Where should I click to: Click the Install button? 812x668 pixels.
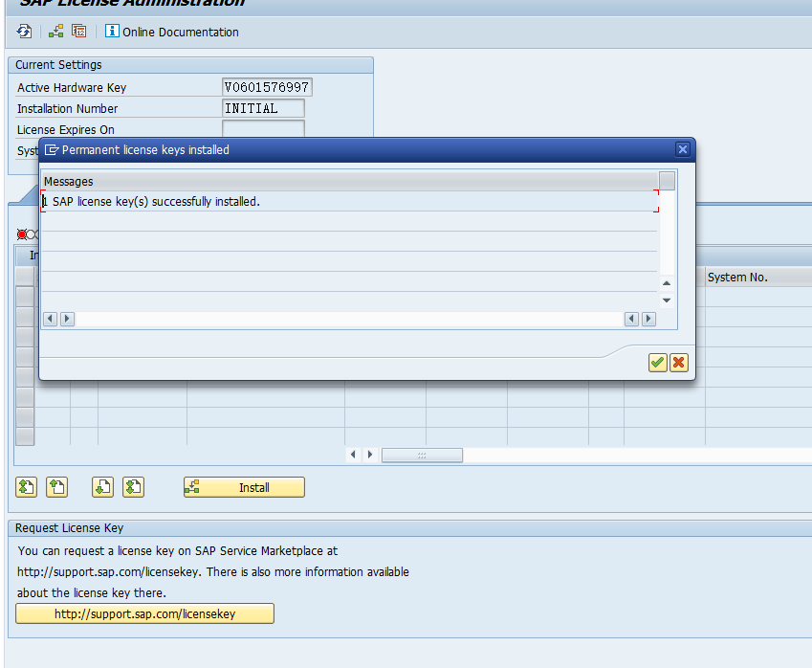pos(244,487)
